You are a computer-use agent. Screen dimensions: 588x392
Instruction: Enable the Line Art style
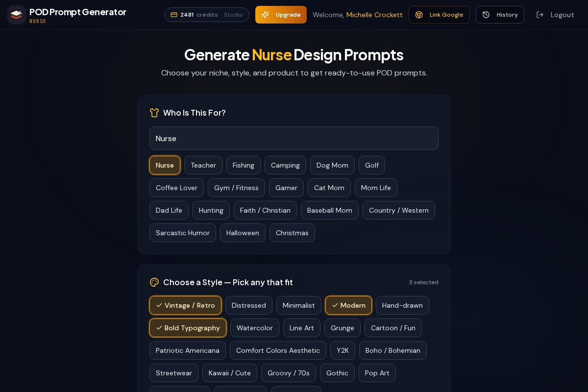click(302, 328)
